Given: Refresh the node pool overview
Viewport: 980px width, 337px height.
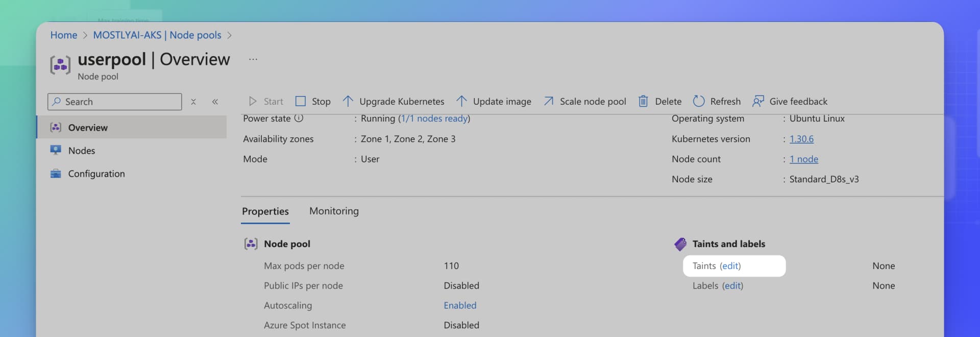Looking at the screenshot, I should (x=717, y=101).
